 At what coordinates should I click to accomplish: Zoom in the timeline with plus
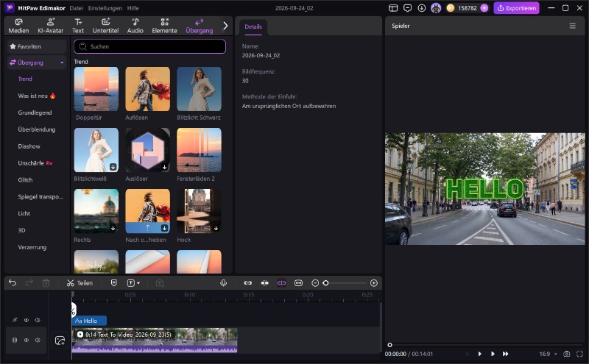pos(374,283)
